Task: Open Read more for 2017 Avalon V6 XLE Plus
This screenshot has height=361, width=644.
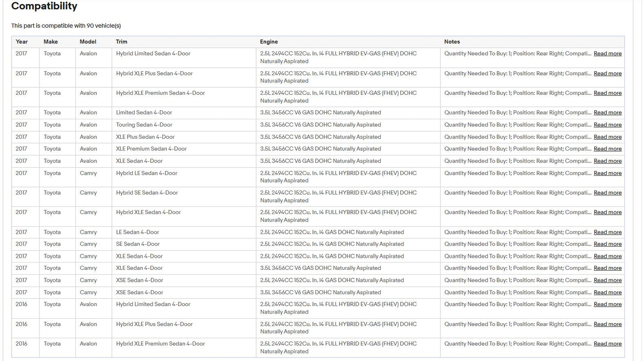Action: click(607, 137)
